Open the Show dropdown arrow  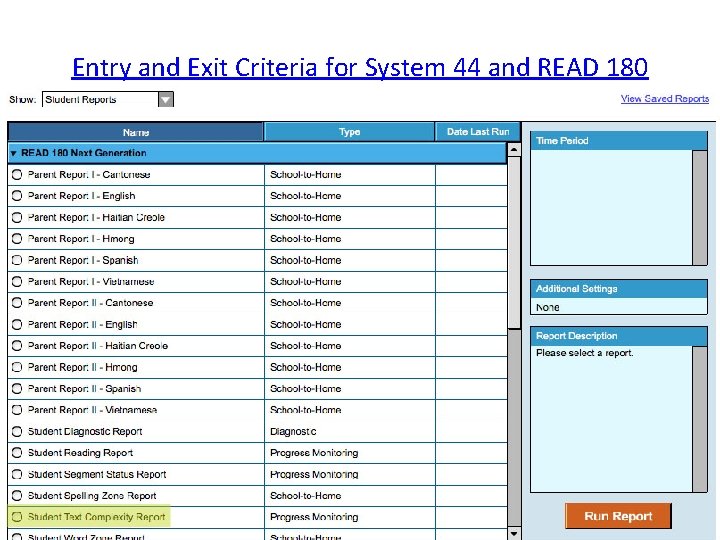click(166, 99)
